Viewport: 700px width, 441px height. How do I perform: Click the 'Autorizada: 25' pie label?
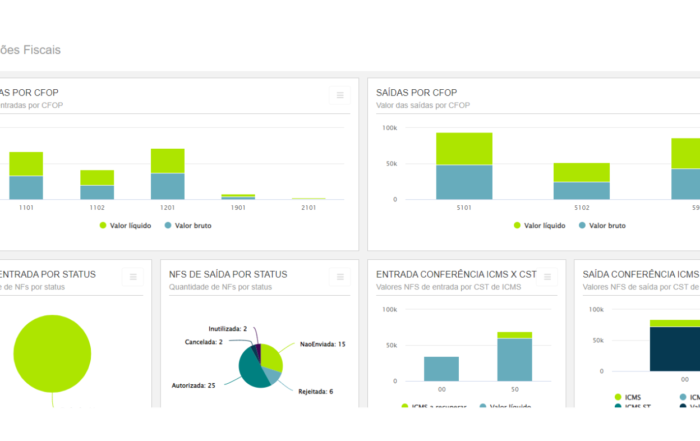tap(193, 385)
